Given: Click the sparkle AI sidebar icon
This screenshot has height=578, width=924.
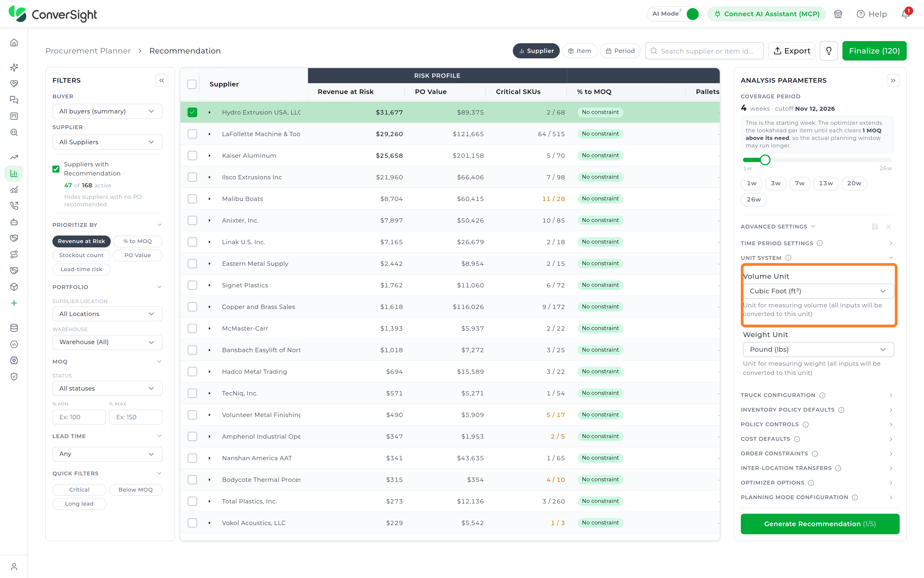Looking at the screenshot, I should point(14,67).
